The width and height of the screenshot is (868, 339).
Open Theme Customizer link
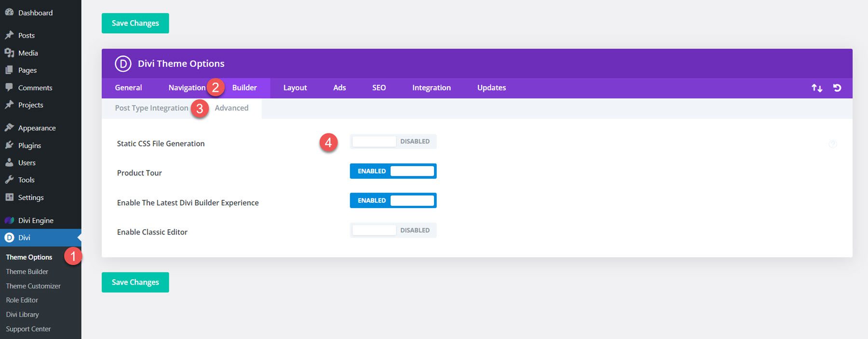point(33,286)
